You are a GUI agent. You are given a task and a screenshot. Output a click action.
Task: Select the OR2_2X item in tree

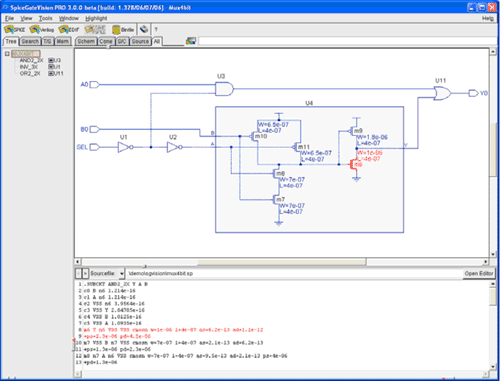pyautogui.click(x=30, y=73)
